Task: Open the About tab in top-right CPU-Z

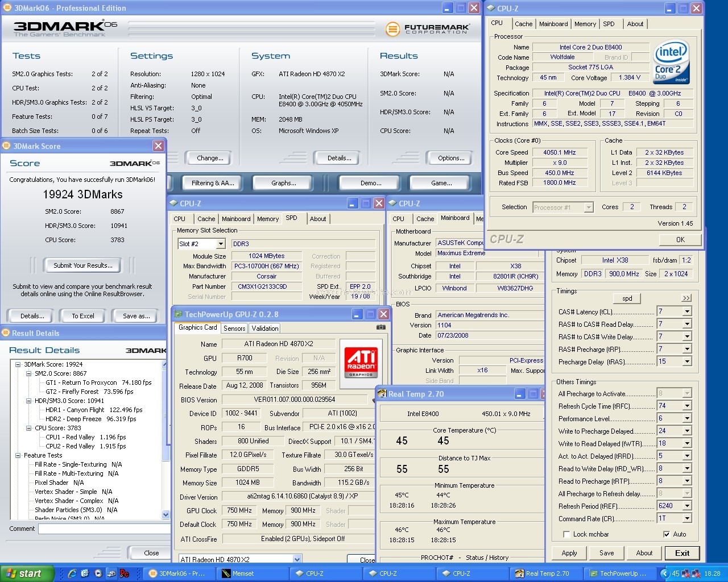Action: (x=635, y=24)
